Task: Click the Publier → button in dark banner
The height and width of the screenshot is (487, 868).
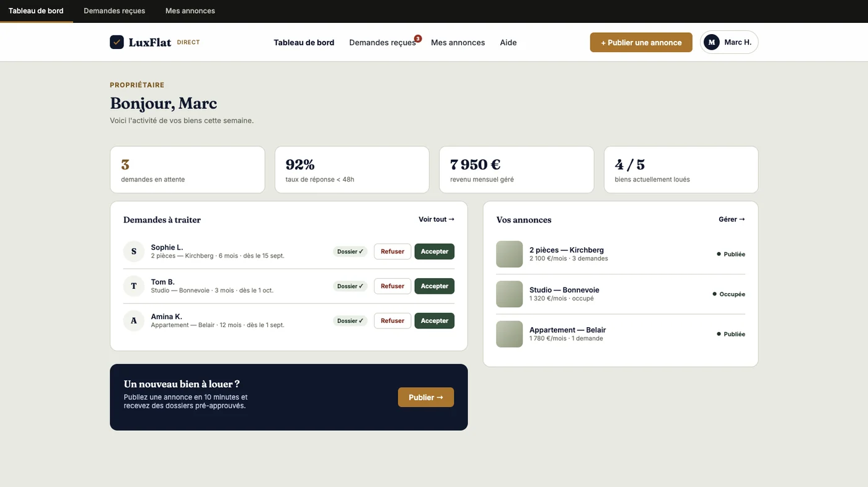Action: [x=426, y=397]
